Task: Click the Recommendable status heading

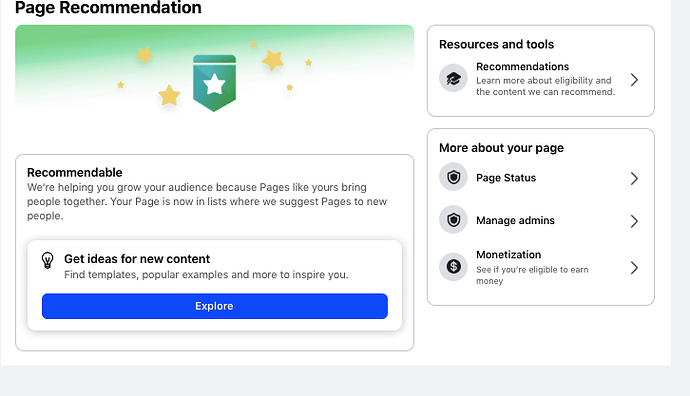Action: pyautogui.click(x=75, y=172)
